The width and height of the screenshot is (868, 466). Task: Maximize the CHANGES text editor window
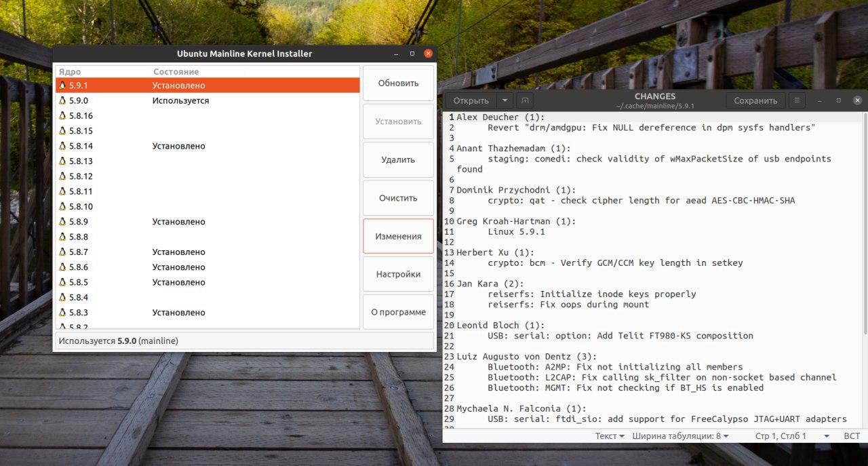pos(838,100)
